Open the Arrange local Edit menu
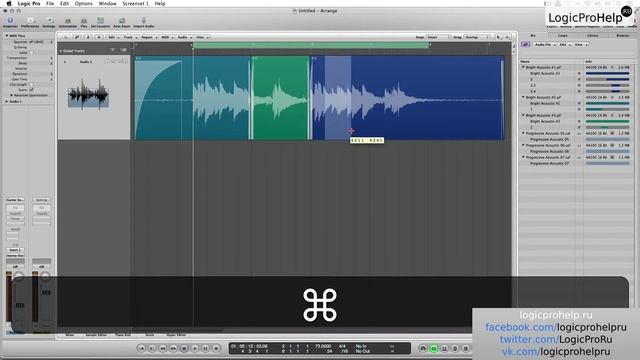Viewport: 640px width, 360px height. 113,37
